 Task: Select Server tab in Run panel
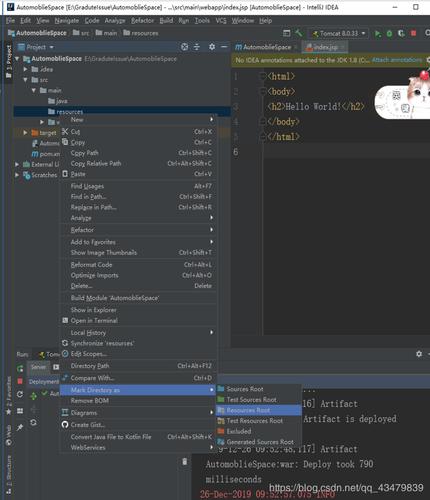pos(38,367)
